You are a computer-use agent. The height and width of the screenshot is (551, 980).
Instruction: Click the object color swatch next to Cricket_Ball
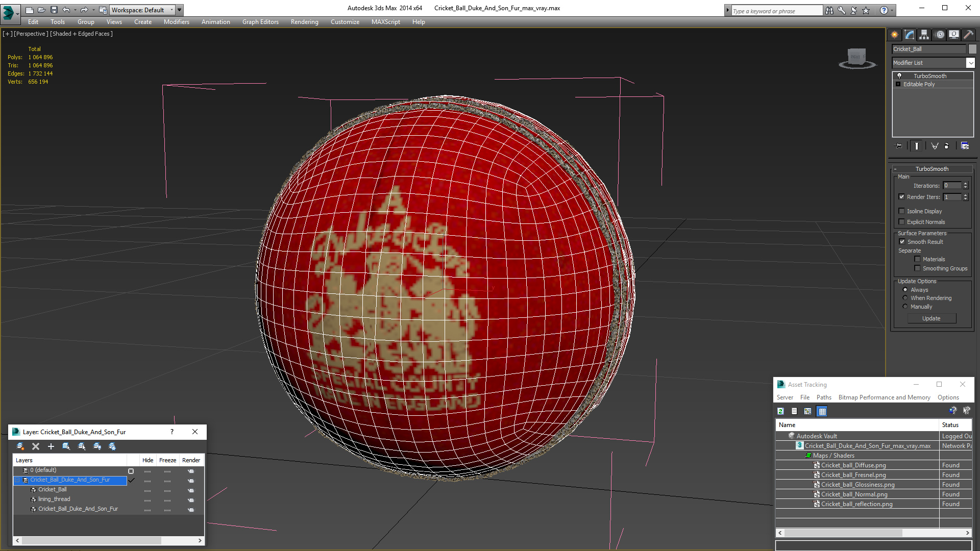click(972, 49)
